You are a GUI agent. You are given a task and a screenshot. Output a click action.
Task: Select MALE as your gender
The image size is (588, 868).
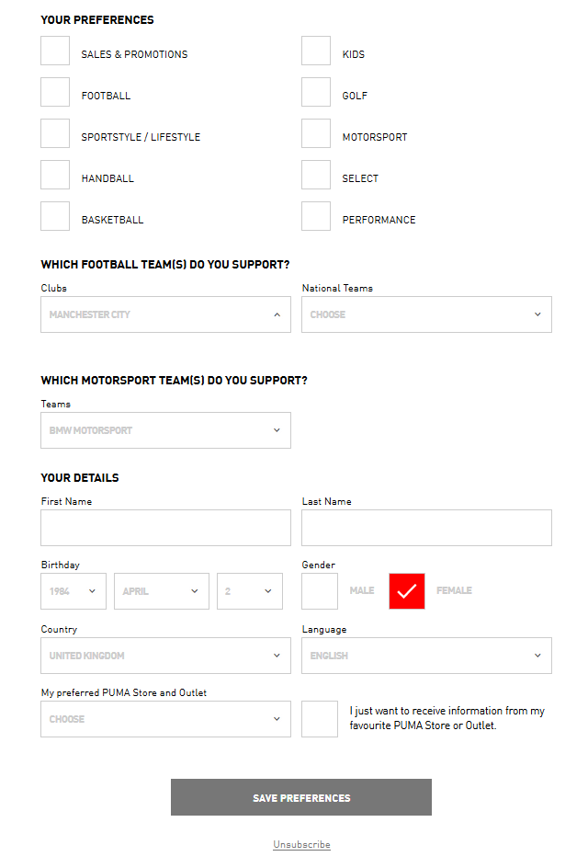[x=319, y=591]
